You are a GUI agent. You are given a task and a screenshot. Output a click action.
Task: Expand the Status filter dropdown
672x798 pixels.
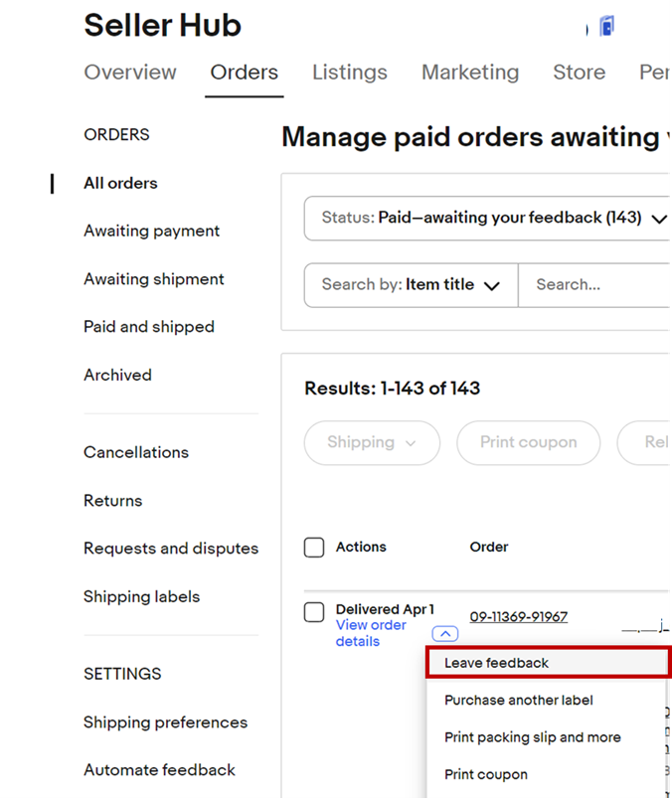(488, 219)
